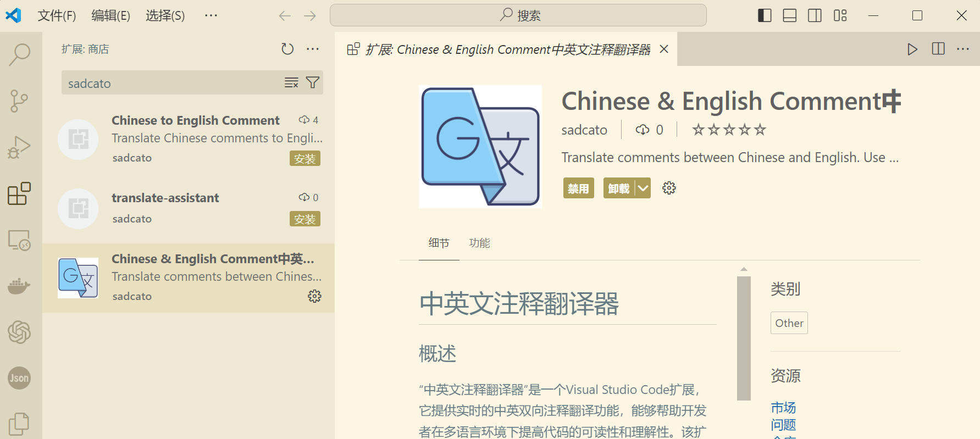Select Chinese to English Comment list item
This screenshot has width=980, height=439.
coord(189,139)
